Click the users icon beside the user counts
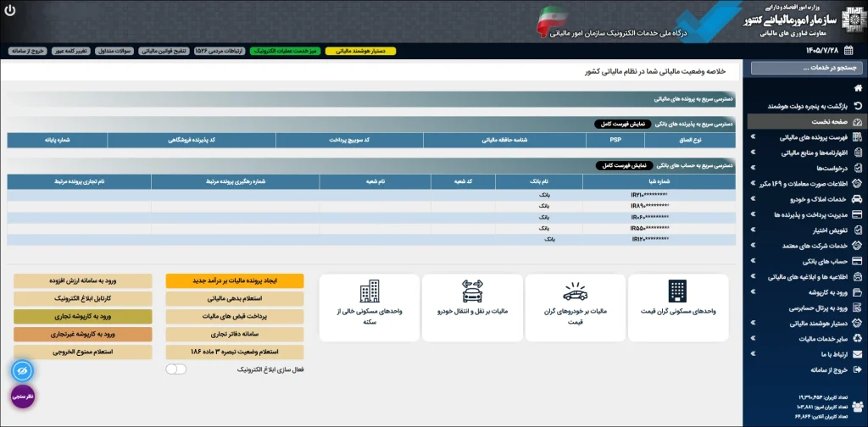This screenshot has height=427, width=868. [x=858, y=406]
